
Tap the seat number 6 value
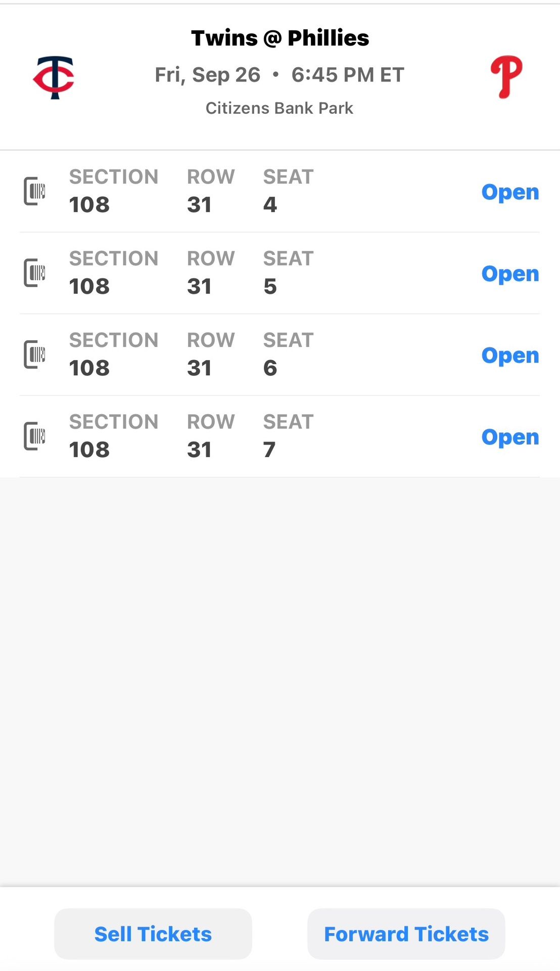coord(270,368)
